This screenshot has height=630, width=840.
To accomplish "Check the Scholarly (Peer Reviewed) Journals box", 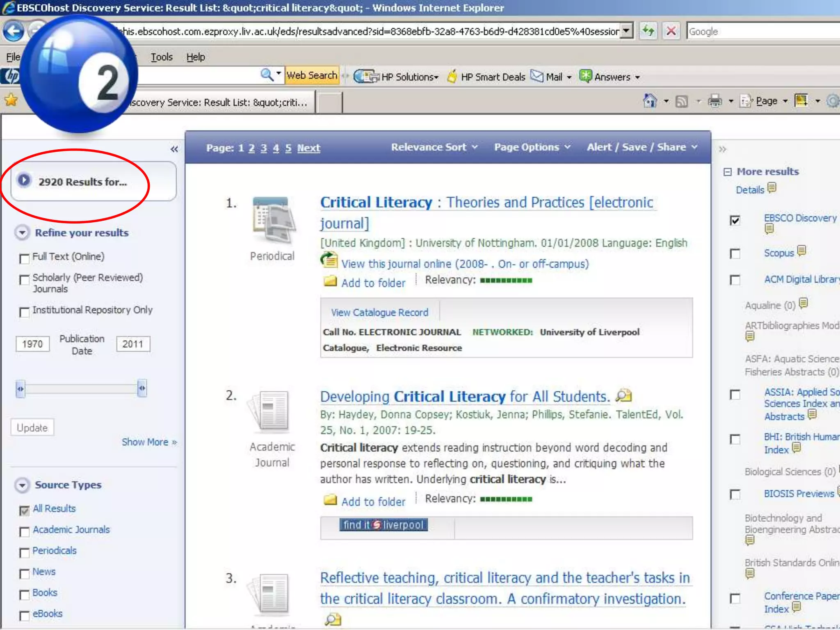I will tap(24, 280).
